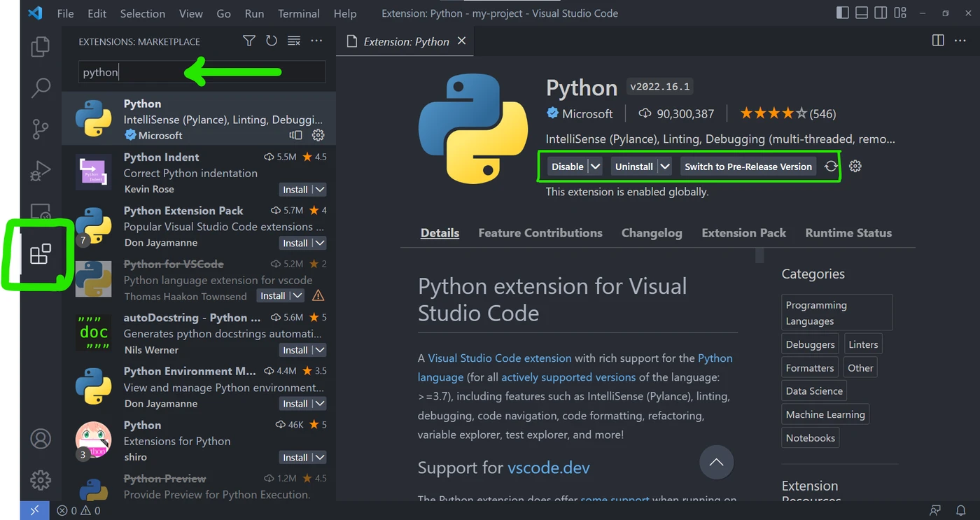Open editor more actions menu

960,41
